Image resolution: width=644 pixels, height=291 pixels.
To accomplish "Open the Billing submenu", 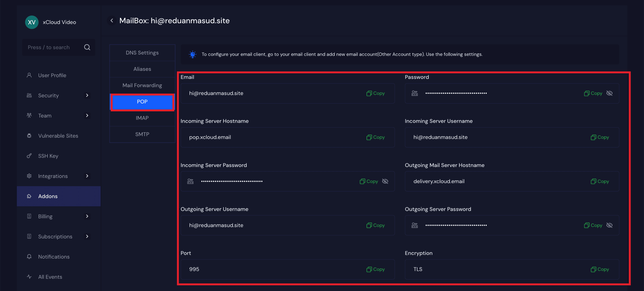I will point(87,216).
